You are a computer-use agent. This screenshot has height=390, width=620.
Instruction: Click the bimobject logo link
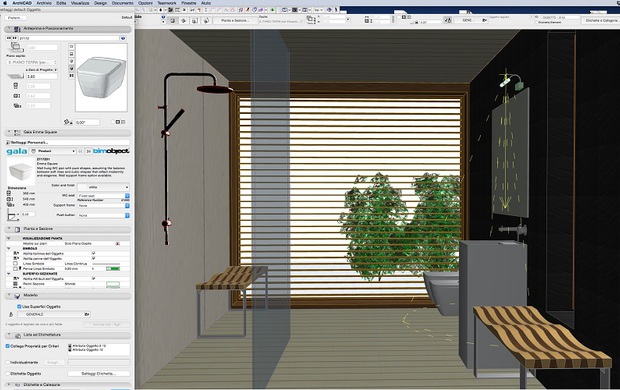(111, 151)
